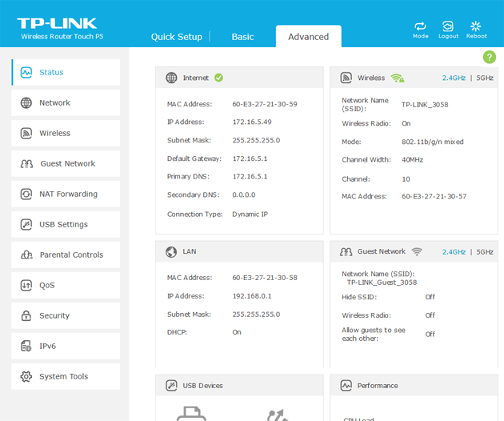504x421 pixels.
Task: Open Network in the sidebar menu
Action: (66, 103)
